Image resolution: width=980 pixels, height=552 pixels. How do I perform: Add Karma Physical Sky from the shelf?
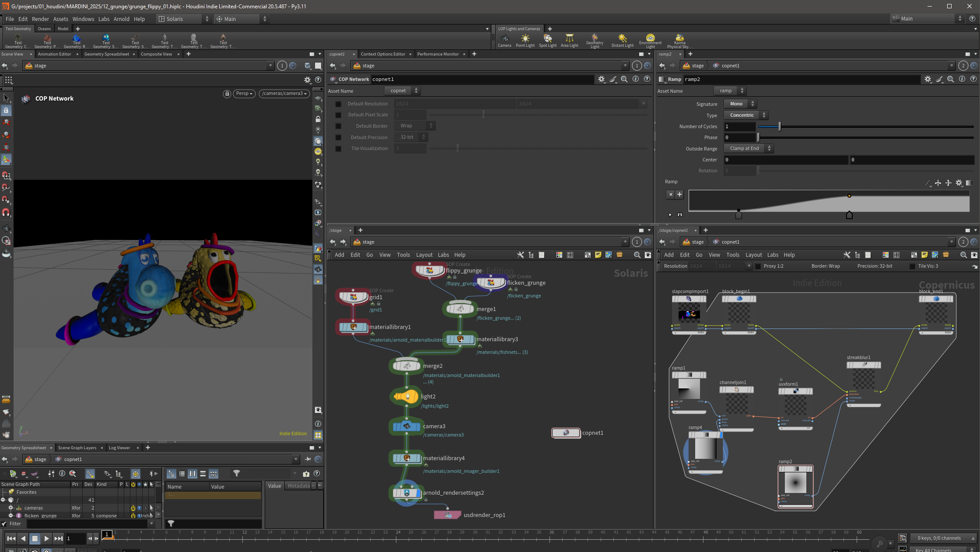[679, 41]
